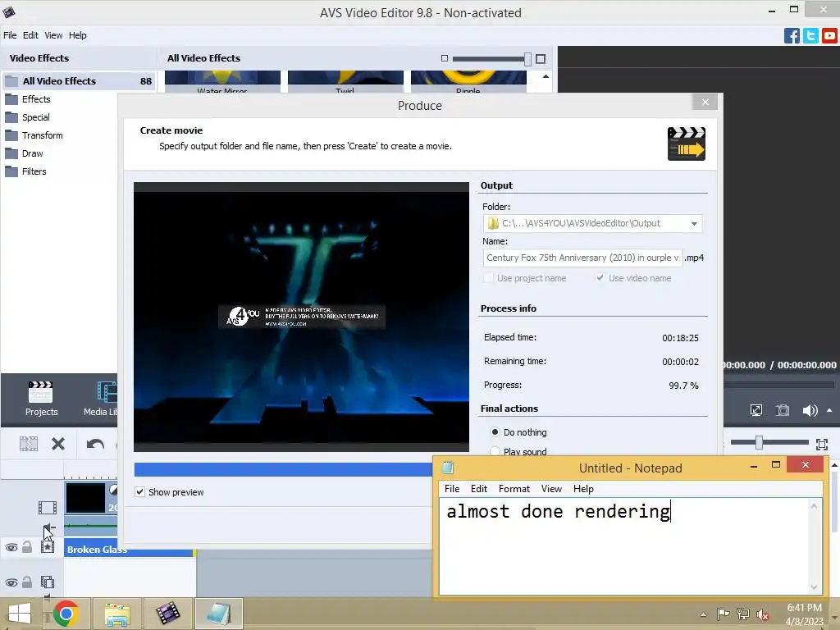Select the Play sound radio button
The height and width of the screenshot is (630, 840).
pyautogui.click(x=495, y=451)
